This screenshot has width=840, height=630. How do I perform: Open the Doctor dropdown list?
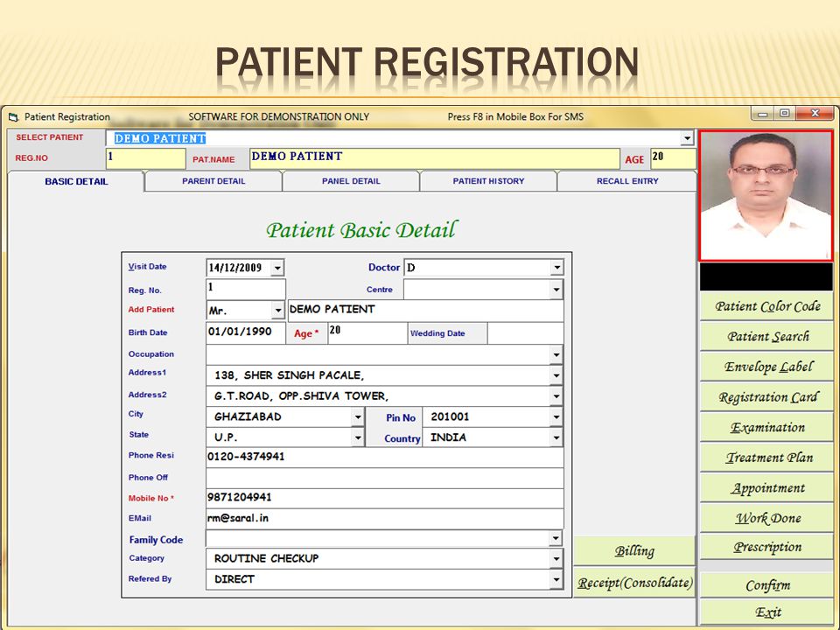tap(556, 268)
